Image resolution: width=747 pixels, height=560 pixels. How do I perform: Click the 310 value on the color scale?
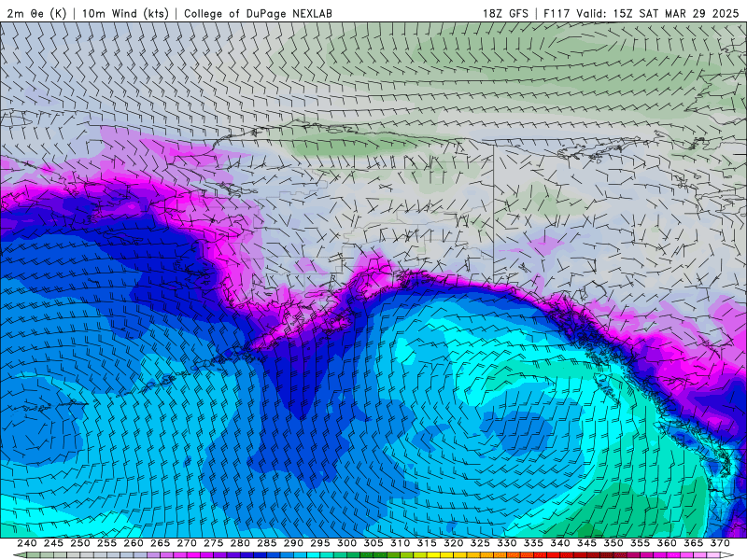pyautogui.click(x=401, y=543)
